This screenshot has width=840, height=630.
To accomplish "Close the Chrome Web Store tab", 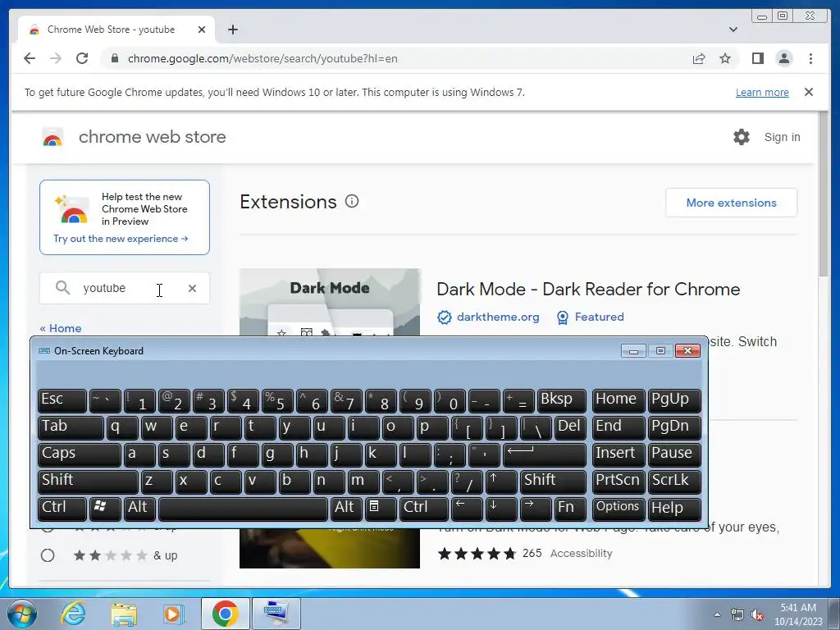I will (202, 30).
